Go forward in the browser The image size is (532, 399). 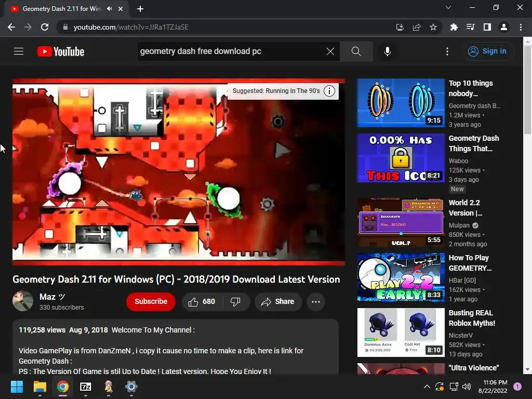point(28,27)
